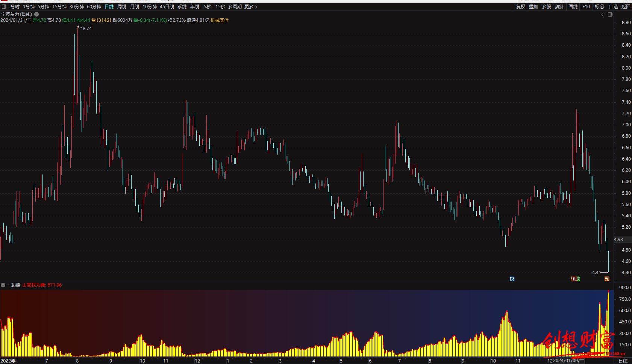Viewport: 632px width, 364px height.
Task: Expand the 一起赚 indicator dropdown arrow
Action: click(x=3, y=285)
